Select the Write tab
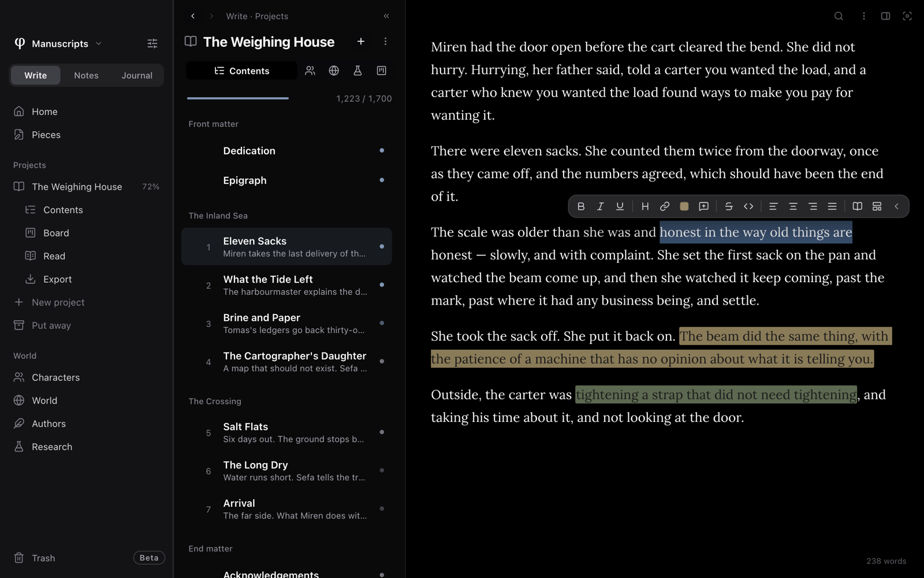 pyautogui.click(x=36, y=75)
